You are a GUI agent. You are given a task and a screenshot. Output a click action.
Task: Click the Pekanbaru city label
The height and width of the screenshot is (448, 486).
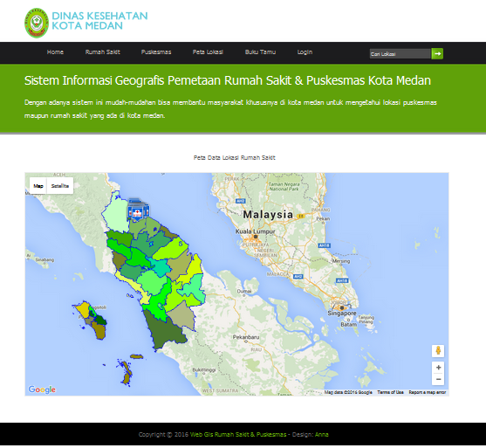pyautogui.click(x=246, y=337)
